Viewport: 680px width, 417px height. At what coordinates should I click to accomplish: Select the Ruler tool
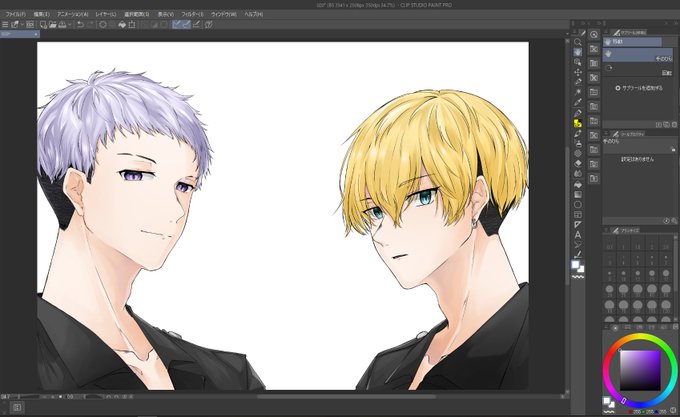578,225
